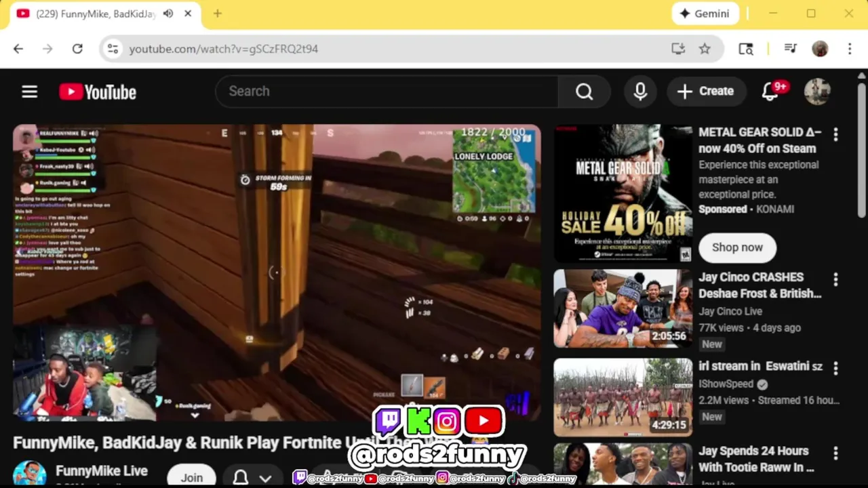The width and height of the screenshot is (868, 488).
Task: Click New badge under Jay Cinco video
Action: (712, 344)
